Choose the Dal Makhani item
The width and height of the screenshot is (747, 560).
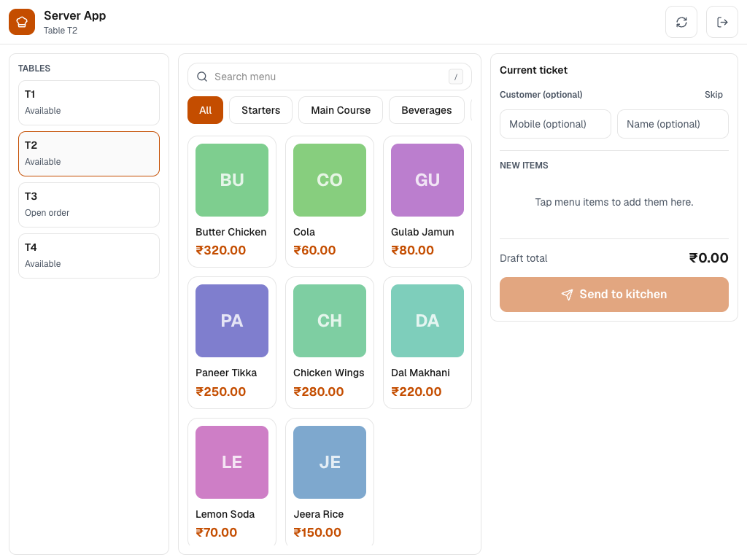[427, 343]
